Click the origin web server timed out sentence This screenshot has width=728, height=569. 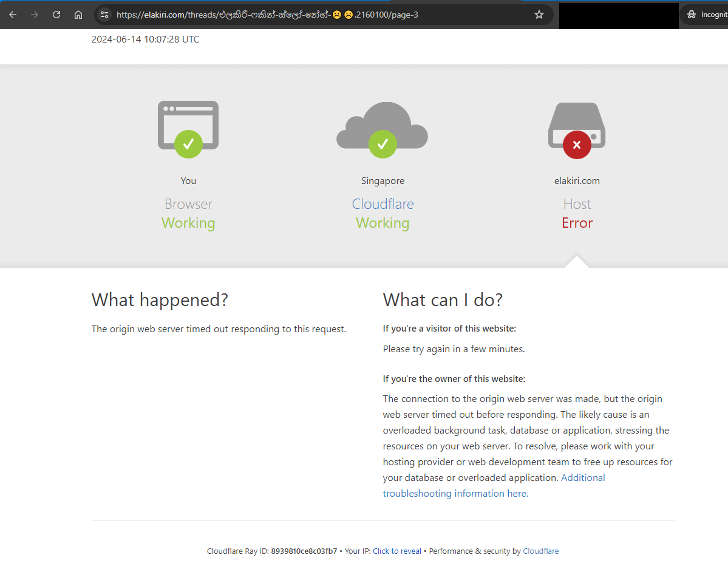click(x=219, y=329)
